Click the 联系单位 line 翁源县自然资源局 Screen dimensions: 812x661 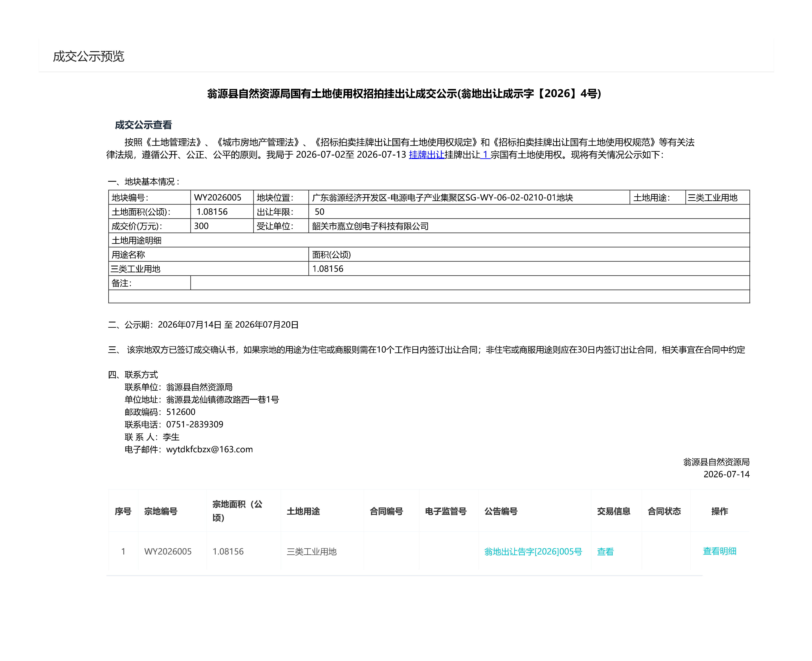tap(179, 387)
